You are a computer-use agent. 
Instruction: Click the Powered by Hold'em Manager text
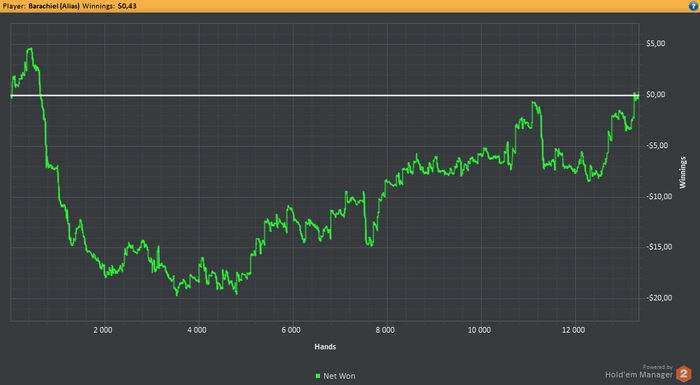coord(639,372)
